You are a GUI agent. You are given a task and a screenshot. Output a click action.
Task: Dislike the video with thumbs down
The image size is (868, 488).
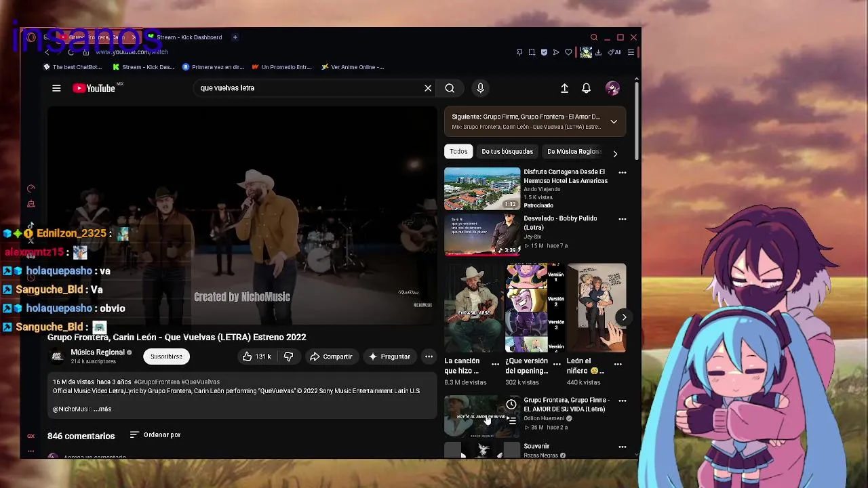[288, 357]
